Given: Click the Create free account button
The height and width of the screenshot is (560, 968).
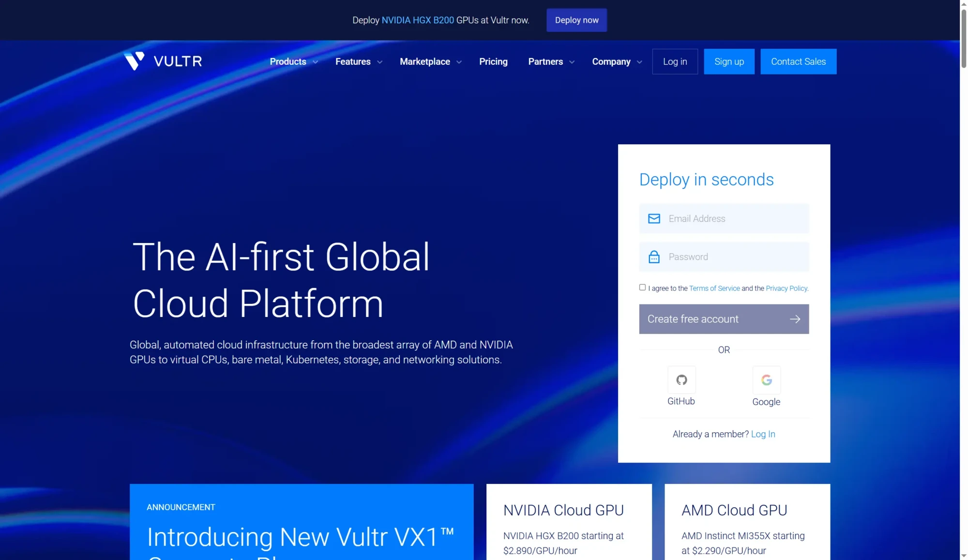Looking at the screenshot, I should coord(724,319).
